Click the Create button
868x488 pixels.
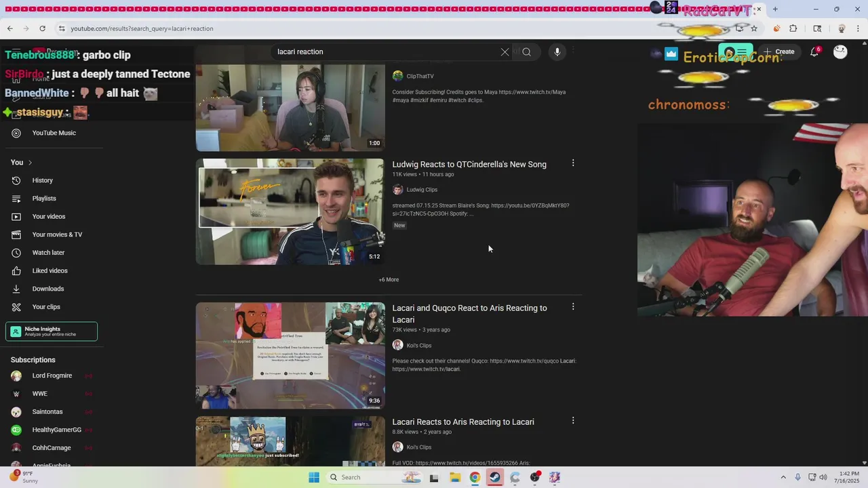(x=778, y=52)
